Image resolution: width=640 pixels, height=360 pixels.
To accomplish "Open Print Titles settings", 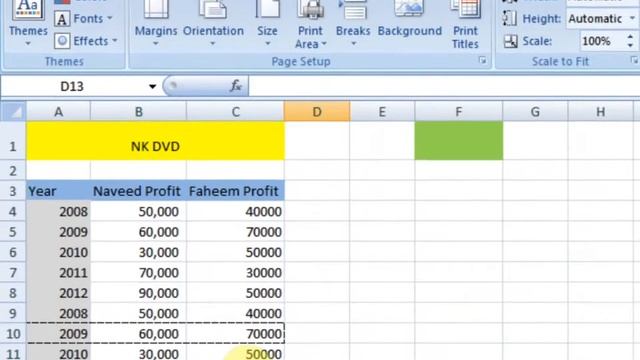I will (465, 25).
